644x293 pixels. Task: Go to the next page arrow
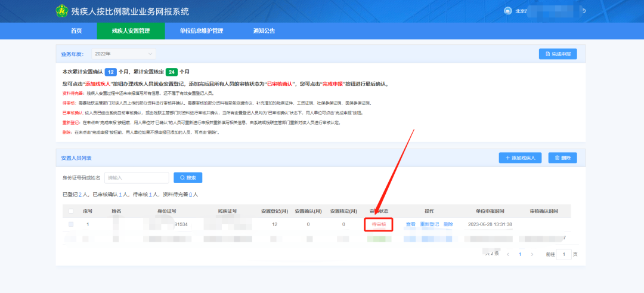tap(532, 254)
